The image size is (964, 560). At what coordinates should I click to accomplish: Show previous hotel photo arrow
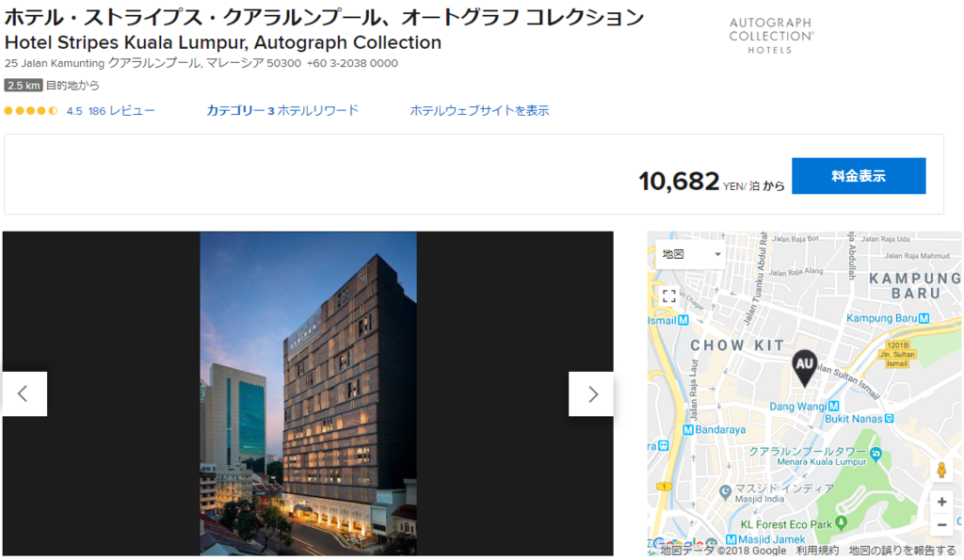click(x=24, y=394)
